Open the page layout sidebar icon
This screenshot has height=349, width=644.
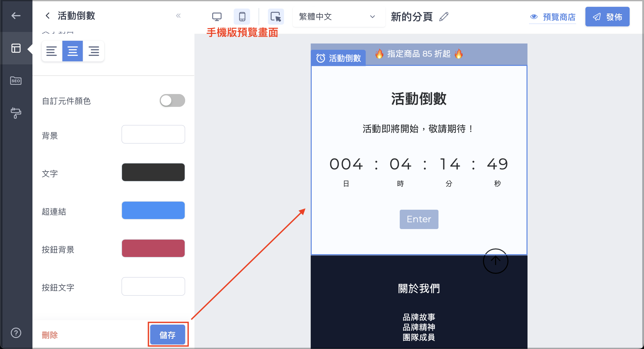pos(16,48)
